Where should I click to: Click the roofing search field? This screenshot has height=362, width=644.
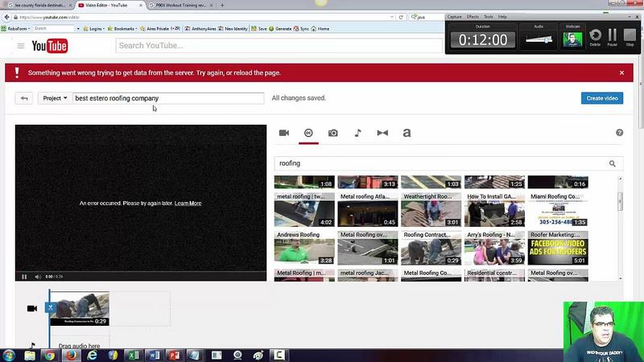pos(441,163)
